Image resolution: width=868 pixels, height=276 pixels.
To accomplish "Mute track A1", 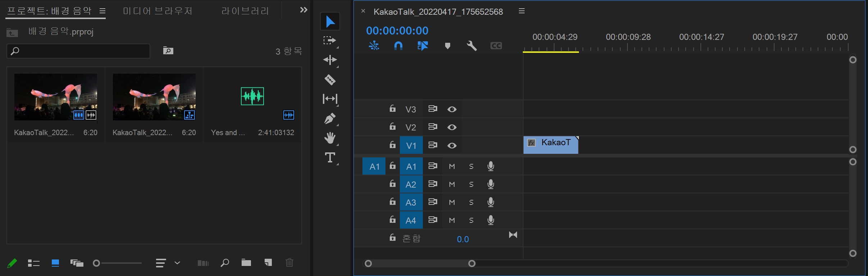I will [x=452, y=166].
